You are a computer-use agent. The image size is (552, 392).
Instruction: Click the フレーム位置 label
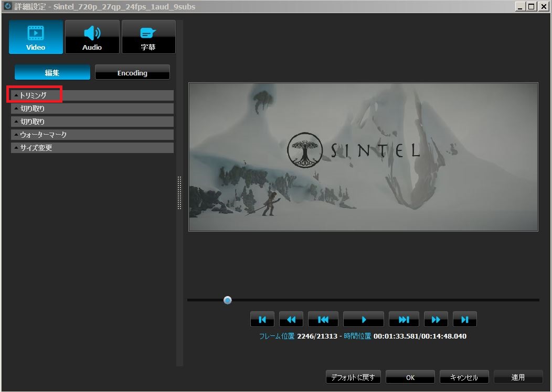click(x=277, y=336)
